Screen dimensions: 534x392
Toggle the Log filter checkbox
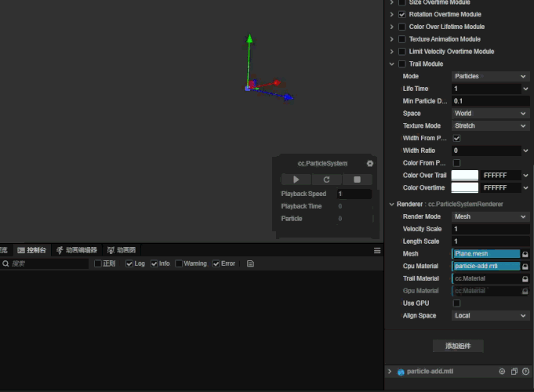click(x=129, y=263)
